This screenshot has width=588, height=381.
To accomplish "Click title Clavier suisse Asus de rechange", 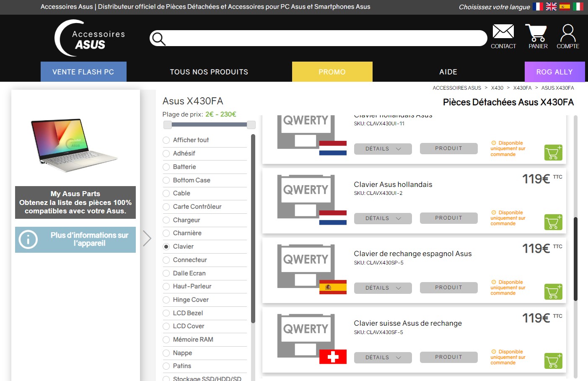I will point(408,323).
